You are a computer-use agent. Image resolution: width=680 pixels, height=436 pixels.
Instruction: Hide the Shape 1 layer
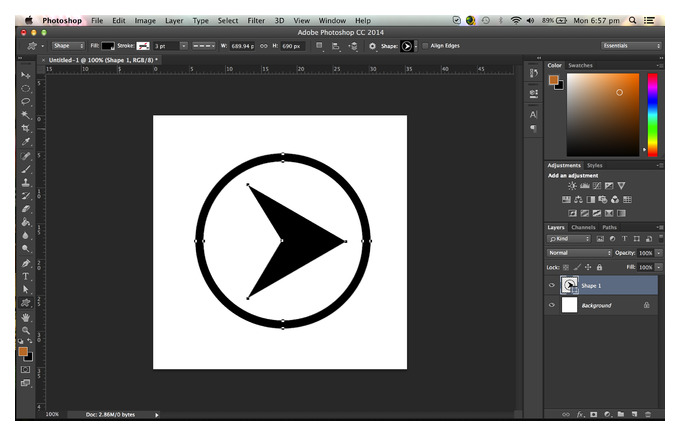(552, 285)
